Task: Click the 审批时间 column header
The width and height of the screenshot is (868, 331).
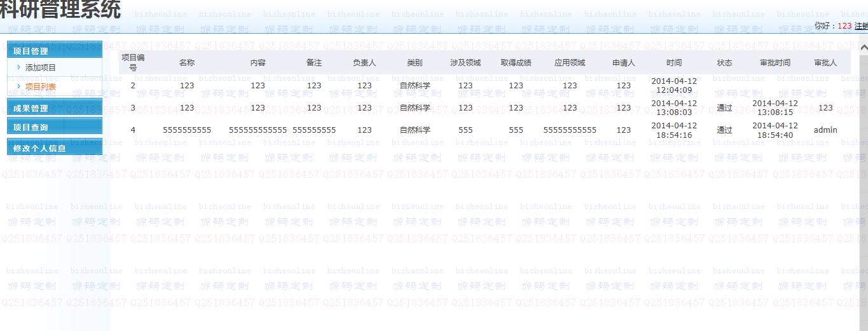Action: pos(775,62)
